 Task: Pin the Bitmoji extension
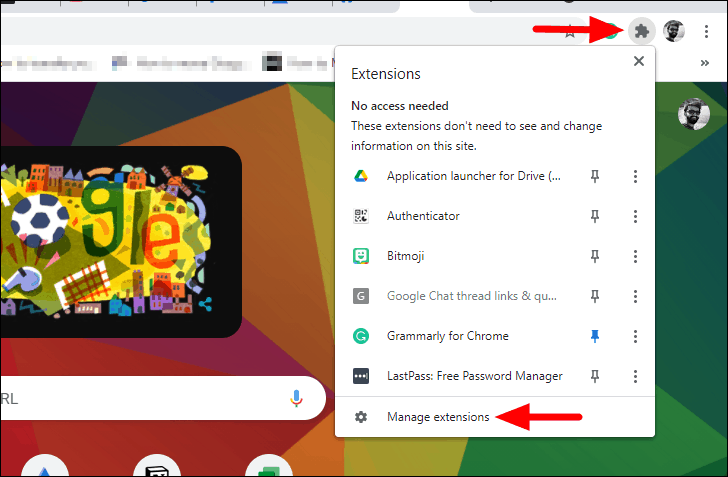(595, 256)
